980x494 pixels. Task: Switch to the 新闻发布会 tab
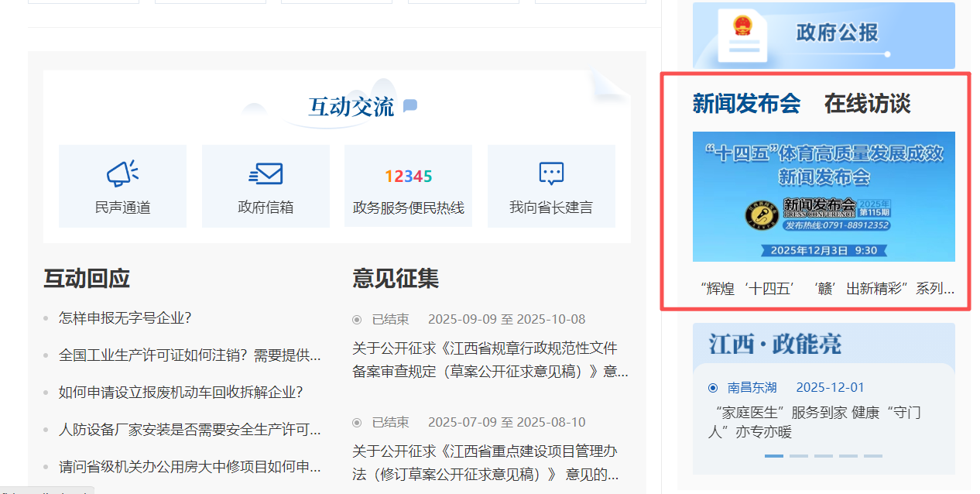point(746,103)
